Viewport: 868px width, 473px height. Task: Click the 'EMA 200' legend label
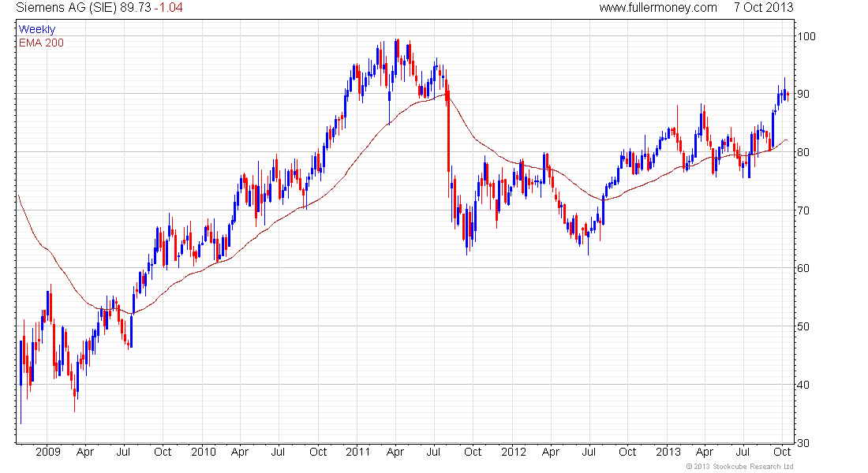[41, 43]
